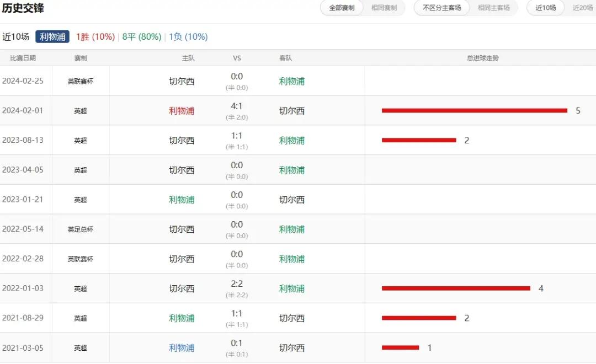Click the date 2021-08-29
The image size is (596, 364).
pyautogui.click(x=23, y=318)
